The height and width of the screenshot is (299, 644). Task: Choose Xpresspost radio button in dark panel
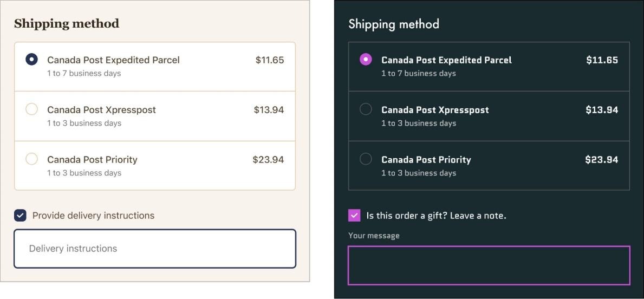click(x=366, y=109)
